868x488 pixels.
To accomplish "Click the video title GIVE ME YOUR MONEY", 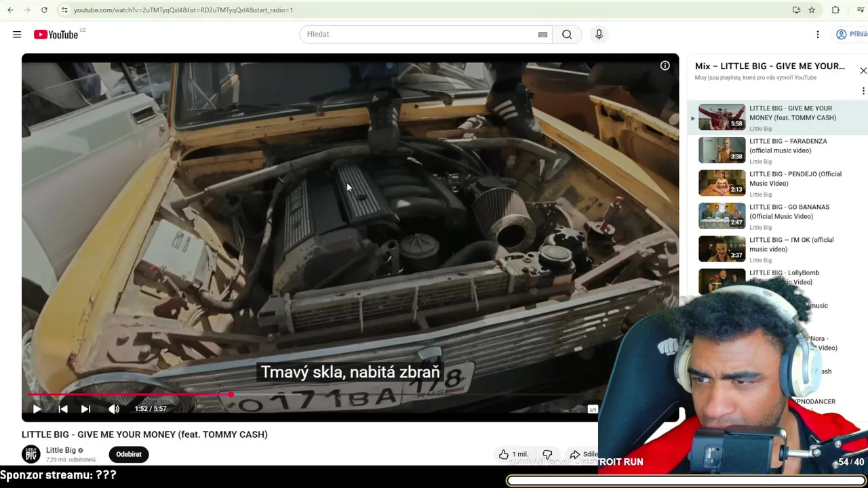I will pos(144,434).
